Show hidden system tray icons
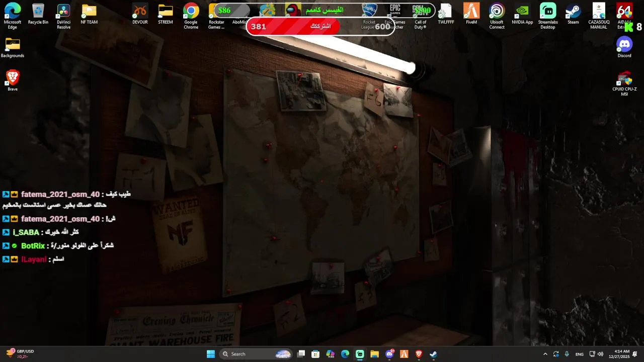Viewport: 644px width, 362px height. coord(545,354)
